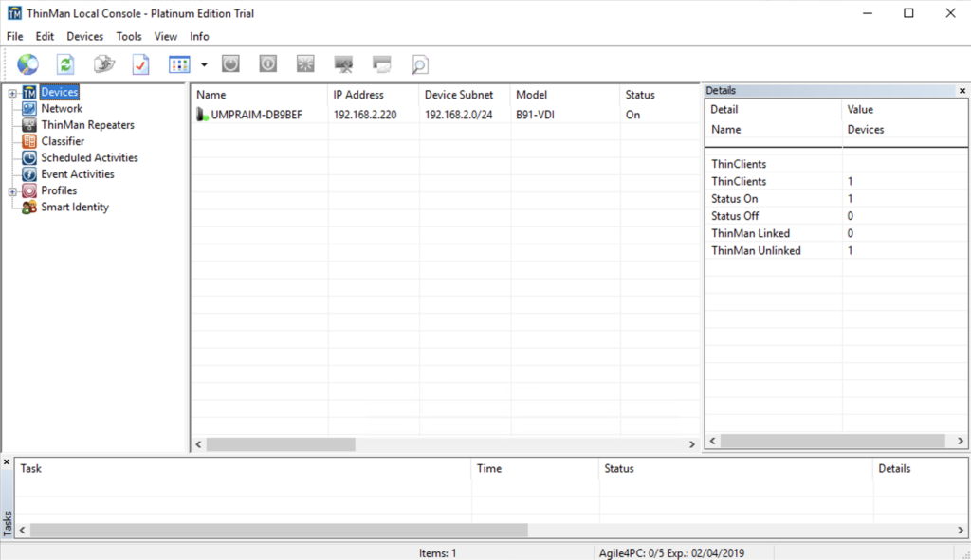Expand the Devices tree node
Viewport: 971px width, 560px height.
[x=11, y=93]
